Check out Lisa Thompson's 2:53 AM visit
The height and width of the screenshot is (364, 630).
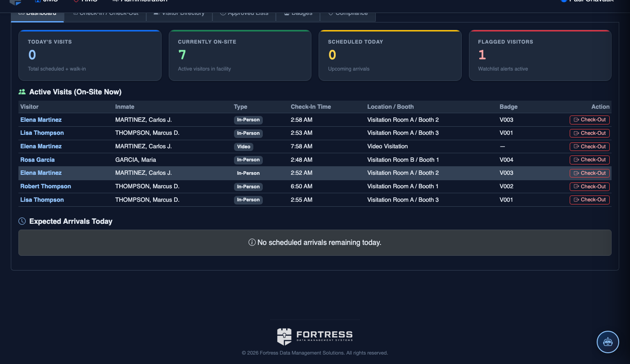click(x=589, y=133)
